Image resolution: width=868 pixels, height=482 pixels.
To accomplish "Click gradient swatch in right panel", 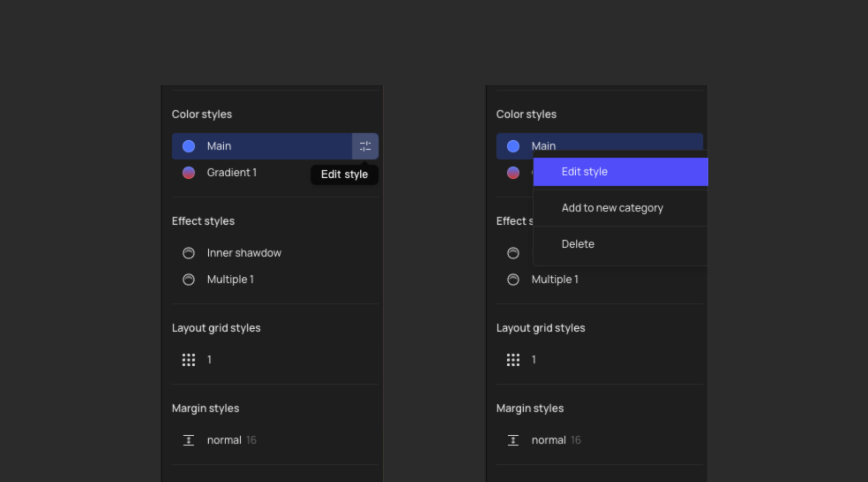I will [x=513, y=173].
